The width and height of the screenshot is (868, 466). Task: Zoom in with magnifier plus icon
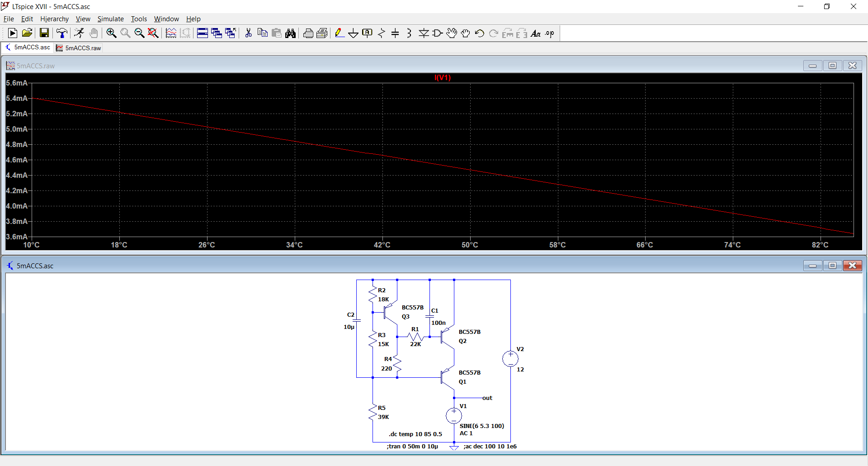click(111, 33)
